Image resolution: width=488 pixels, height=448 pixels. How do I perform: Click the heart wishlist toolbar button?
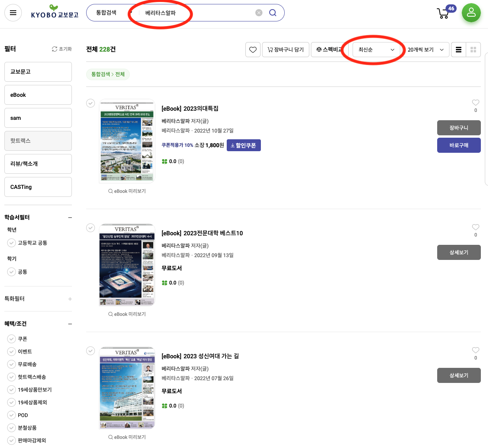tap(253, 50)
